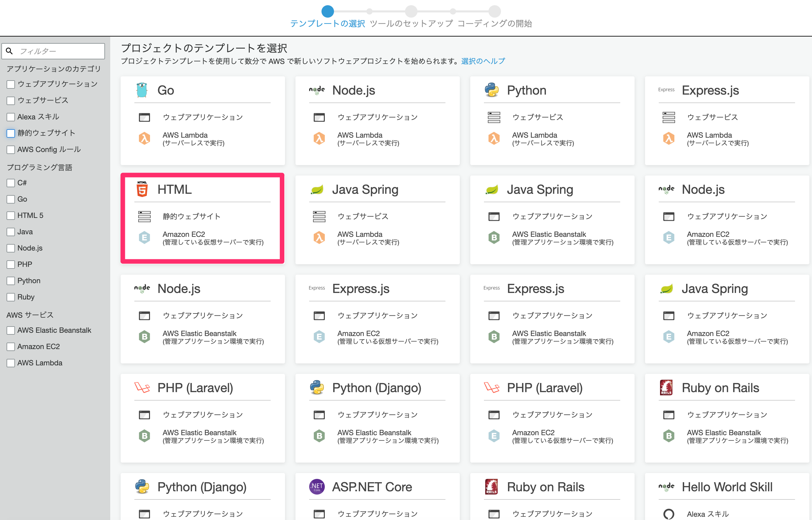This screenshot has width=812, height=520.
Task: Click the first progress step circle
Action: click(327, 11)
